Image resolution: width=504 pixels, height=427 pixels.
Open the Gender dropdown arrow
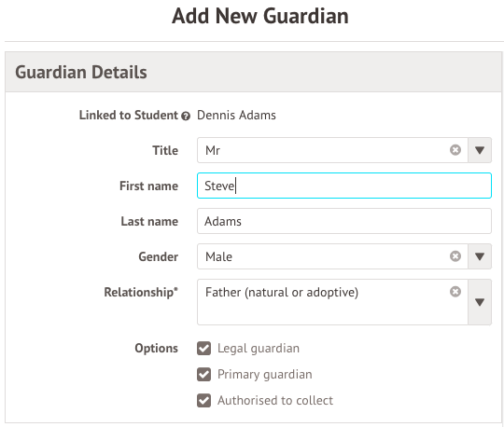[x=480, y=256]
